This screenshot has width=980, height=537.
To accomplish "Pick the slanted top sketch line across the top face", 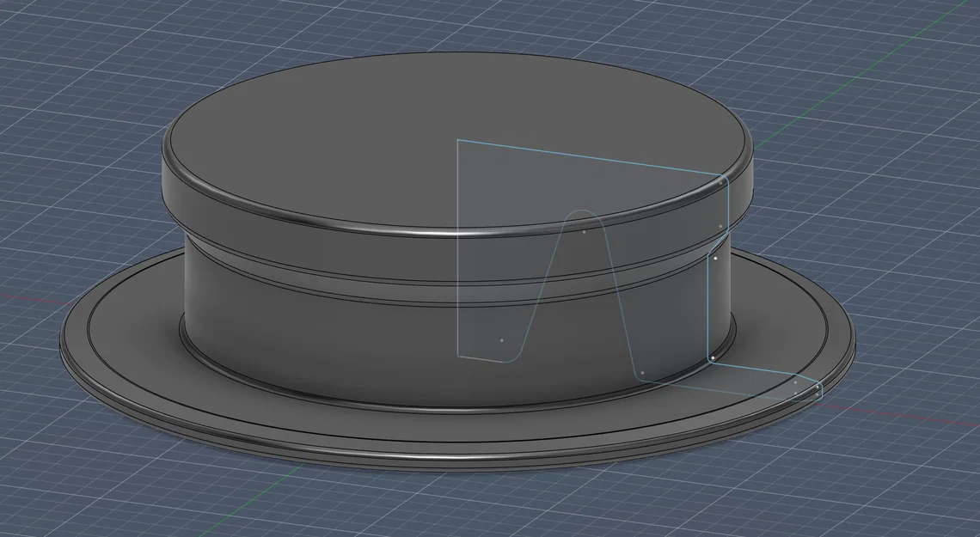I will [591, 158].
